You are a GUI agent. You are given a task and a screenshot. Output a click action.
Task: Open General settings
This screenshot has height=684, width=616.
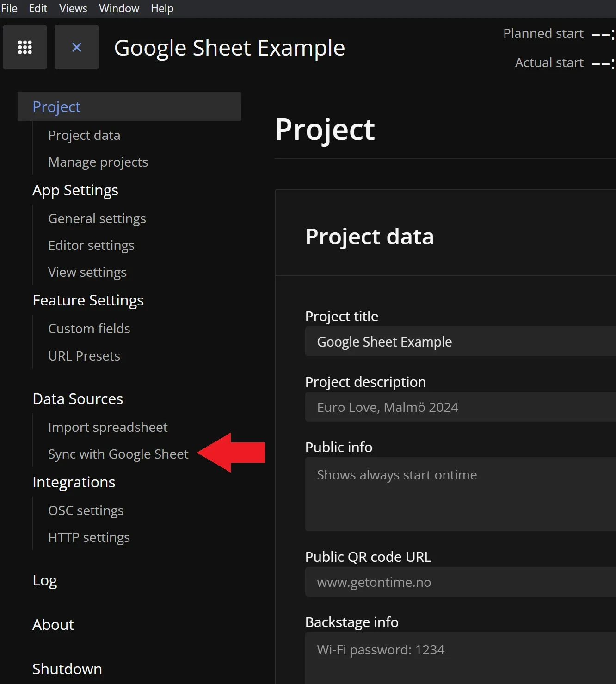97,218
